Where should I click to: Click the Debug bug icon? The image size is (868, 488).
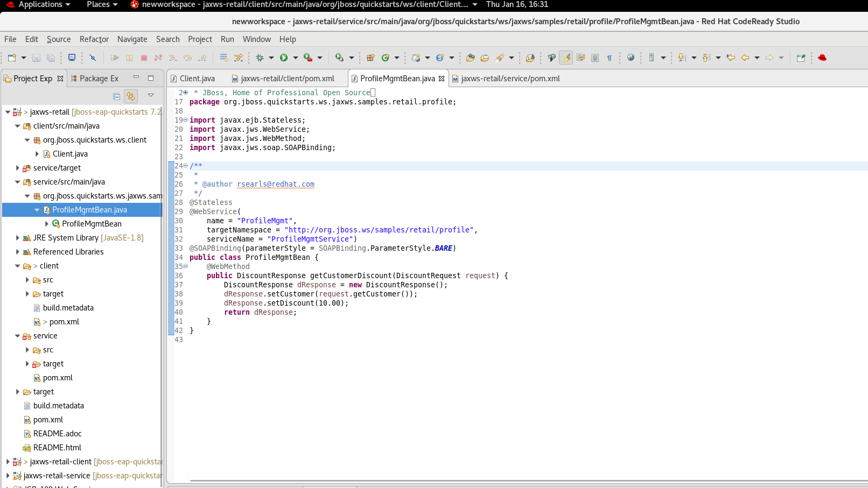coord(260,58)
